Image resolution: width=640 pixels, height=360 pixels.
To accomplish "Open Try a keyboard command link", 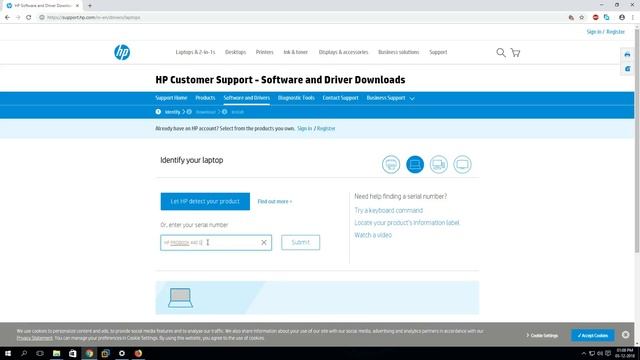I will 389,211.
